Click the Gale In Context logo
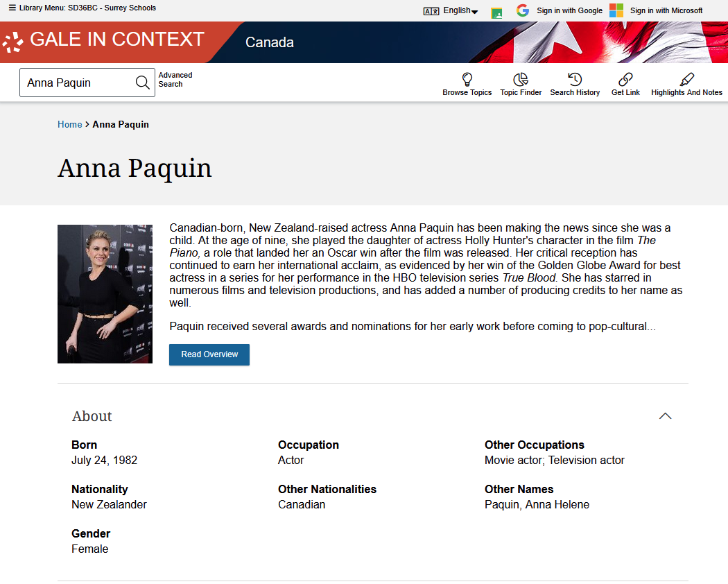The image size is (728, 584). point(103,40)
